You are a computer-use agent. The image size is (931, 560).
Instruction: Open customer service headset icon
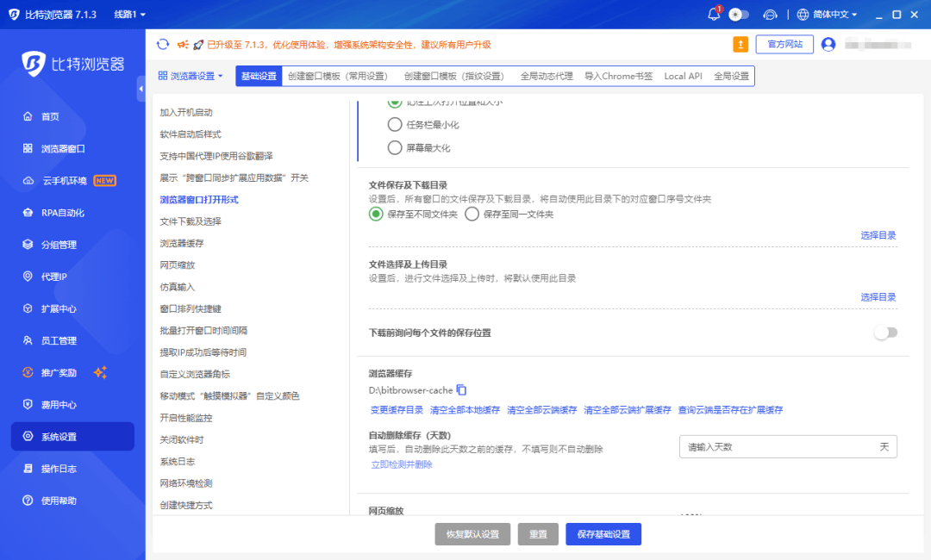coord(770,15)
